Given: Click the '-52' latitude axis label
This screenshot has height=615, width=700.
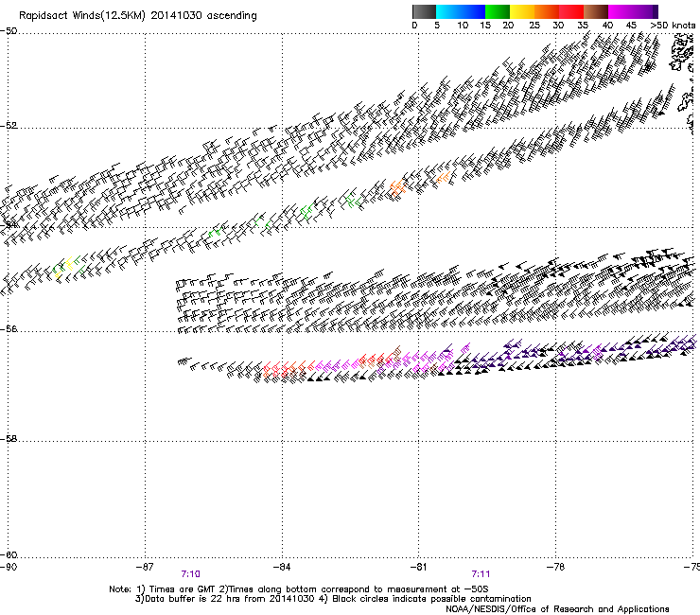Looking at the screenshot, I should pos(9,126).
